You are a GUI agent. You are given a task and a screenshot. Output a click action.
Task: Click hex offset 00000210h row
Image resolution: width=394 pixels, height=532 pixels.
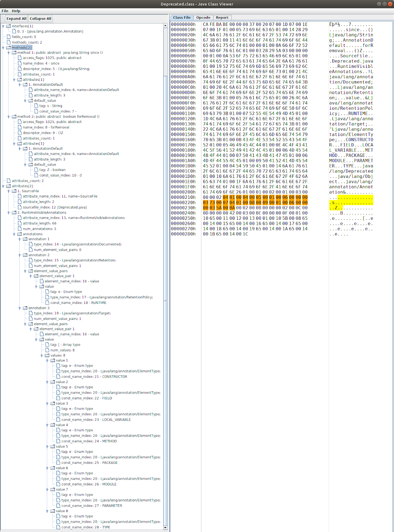click(x=184, y=197)
